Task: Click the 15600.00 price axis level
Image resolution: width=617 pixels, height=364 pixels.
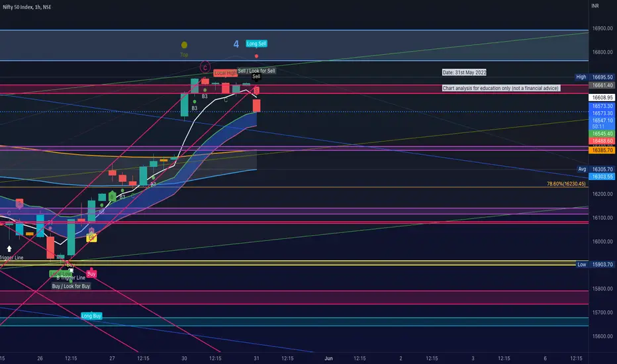Action: (602, 336)
